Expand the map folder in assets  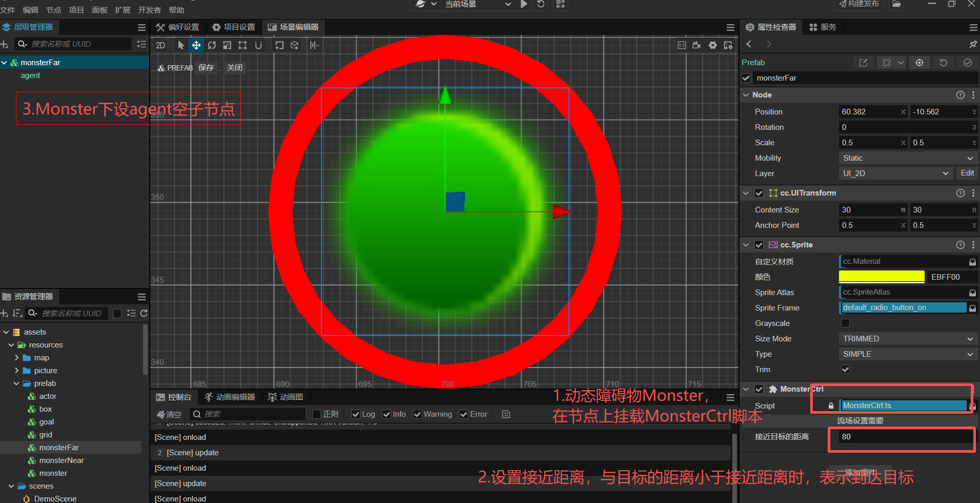tap(16, 358)
